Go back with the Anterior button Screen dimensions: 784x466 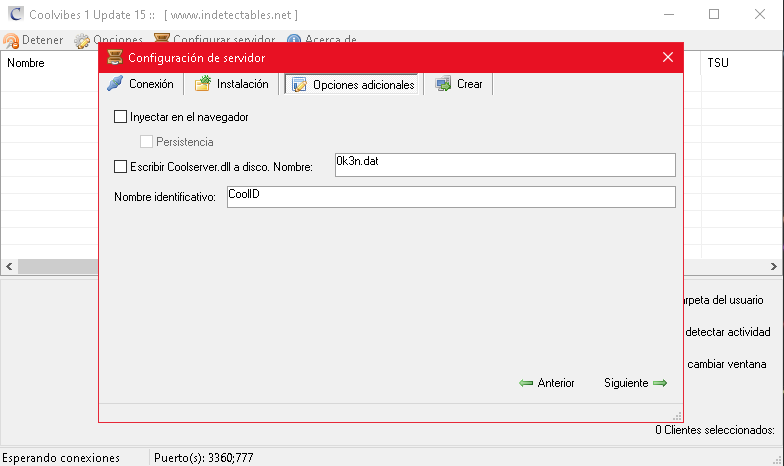[x=555, y=383]
